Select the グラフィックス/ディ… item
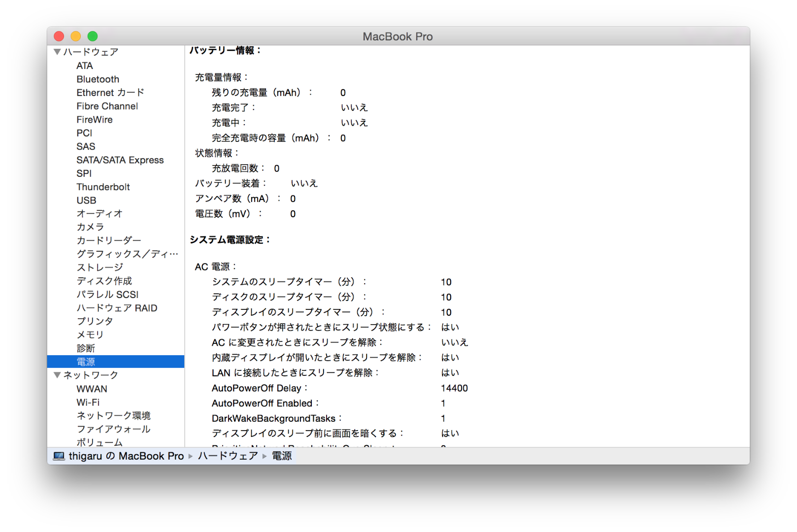The width and height of the screenshot is (797, 532). [x=128, y=254]
